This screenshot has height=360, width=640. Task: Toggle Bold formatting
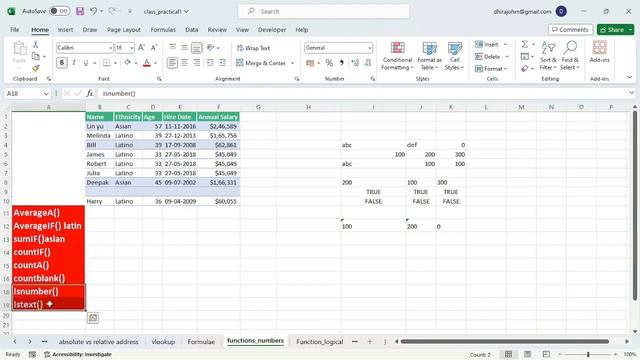click(62, 63)
